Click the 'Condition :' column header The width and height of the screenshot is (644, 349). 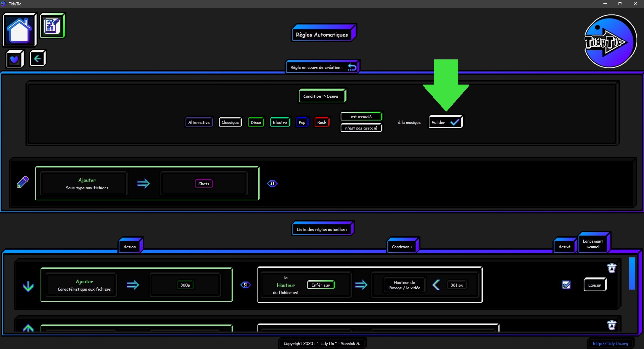[402, 246]
